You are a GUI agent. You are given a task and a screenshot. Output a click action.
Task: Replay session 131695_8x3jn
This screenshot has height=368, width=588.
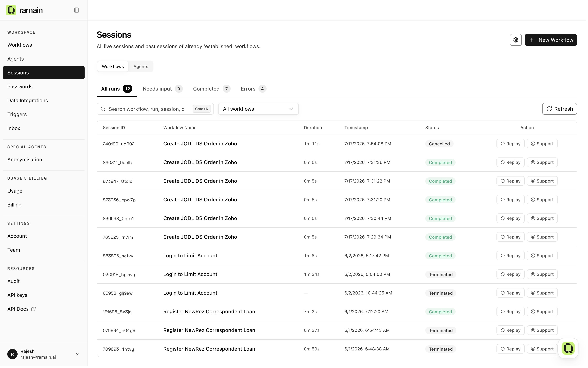click(x=510, y=311)
